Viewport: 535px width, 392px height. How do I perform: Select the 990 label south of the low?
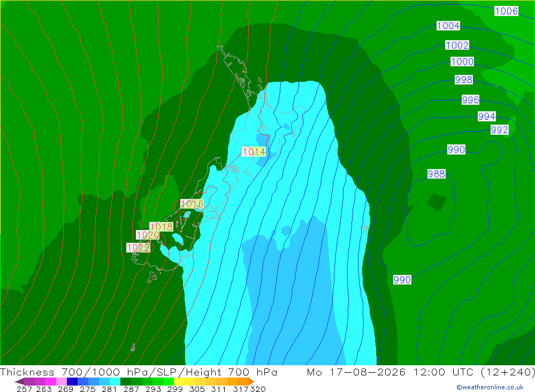pyautogui.click(x=402, y=280)
